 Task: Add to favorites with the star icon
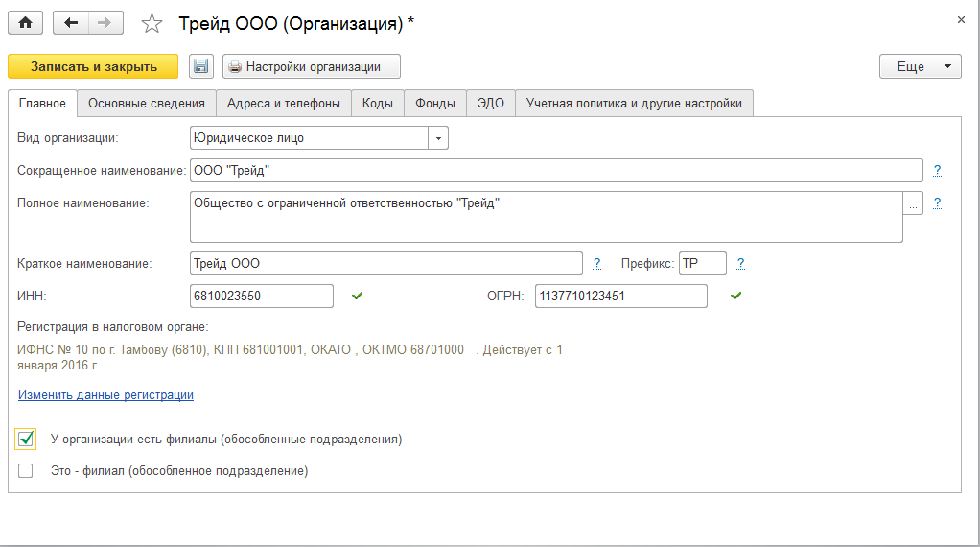pos(152,23)
